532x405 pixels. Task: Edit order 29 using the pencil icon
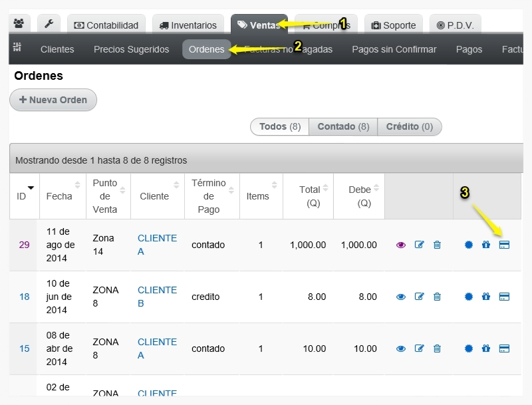420,245
